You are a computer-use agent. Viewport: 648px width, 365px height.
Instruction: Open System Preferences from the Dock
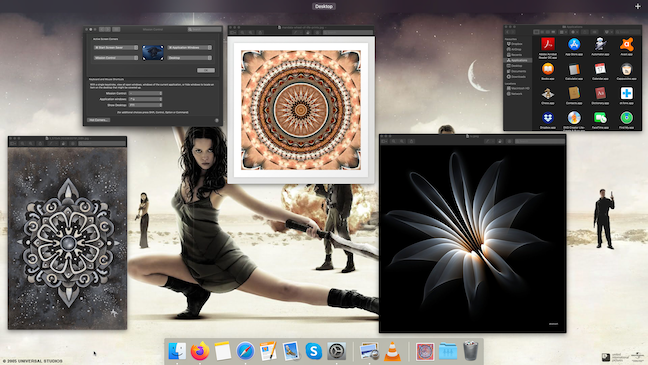click(x=336, y=351)
